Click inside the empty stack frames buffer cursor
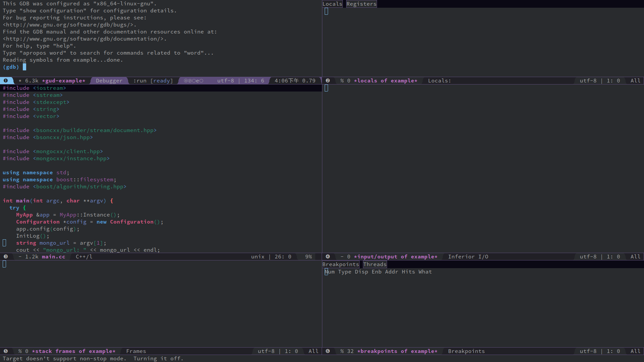This screenshot has height=362, width=644. [4, 264]
